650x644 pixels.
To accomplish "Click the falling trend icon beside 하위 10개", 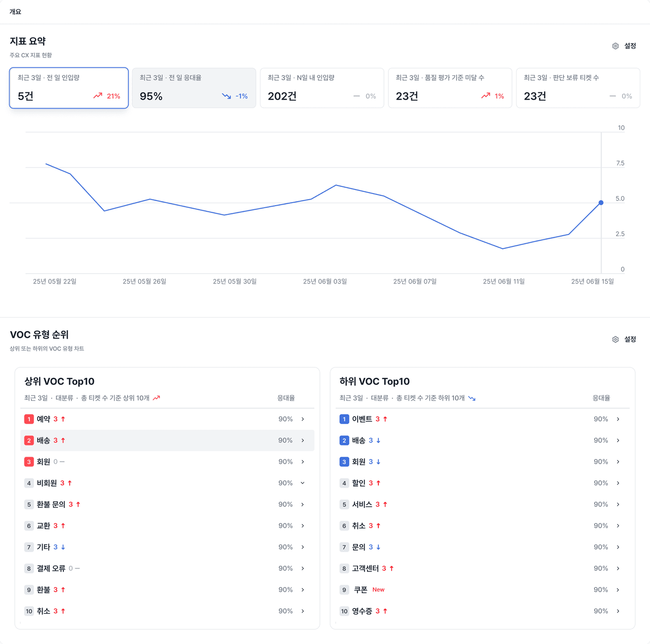I will 472,398.
